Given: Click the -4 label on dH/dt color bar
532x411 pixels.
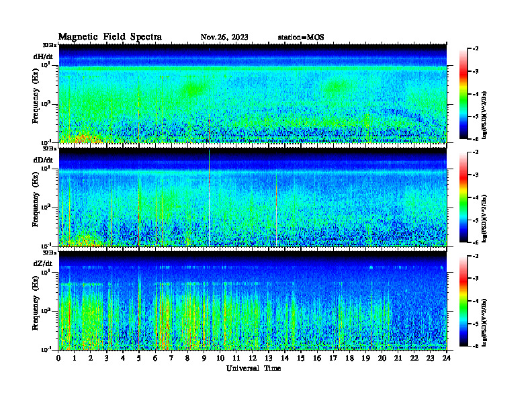Looking at the screenshot, I should click(x=476, y=94).
